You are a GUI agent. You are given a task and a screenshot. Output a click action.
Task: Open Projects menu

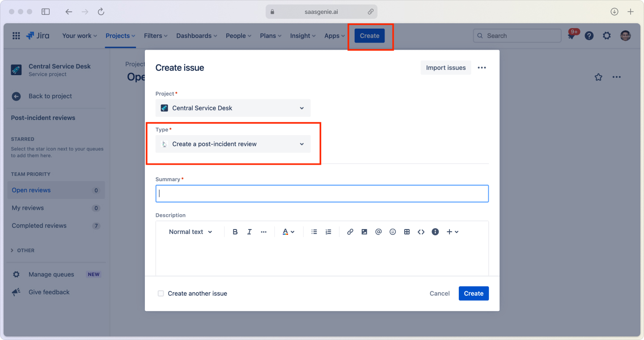[x=121, y=36]
